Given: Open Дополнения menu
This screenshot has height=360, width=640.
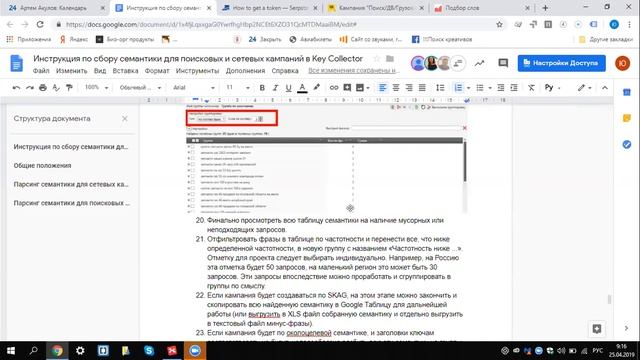Looking at the screenshot, I should (x=245, y=71).
